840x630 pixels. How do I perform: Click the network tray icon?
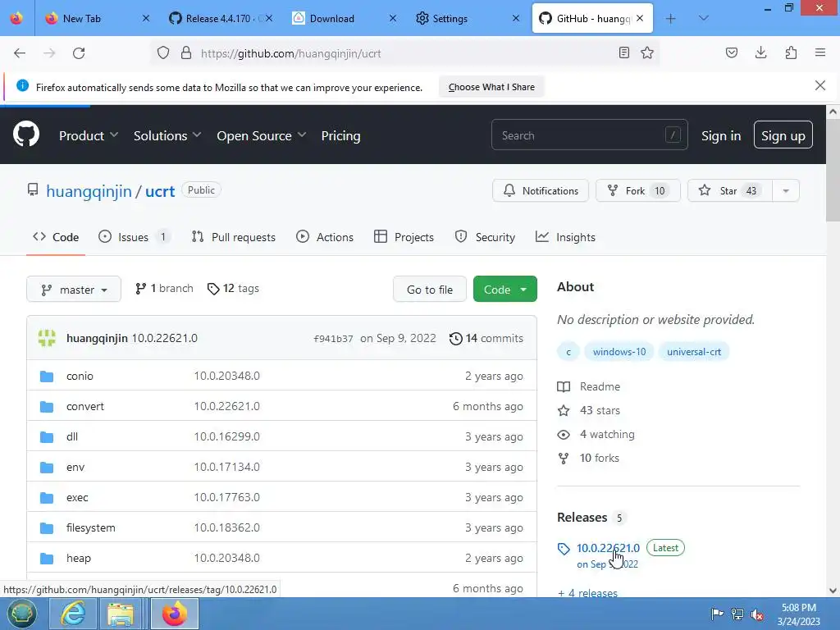point(737,614)
